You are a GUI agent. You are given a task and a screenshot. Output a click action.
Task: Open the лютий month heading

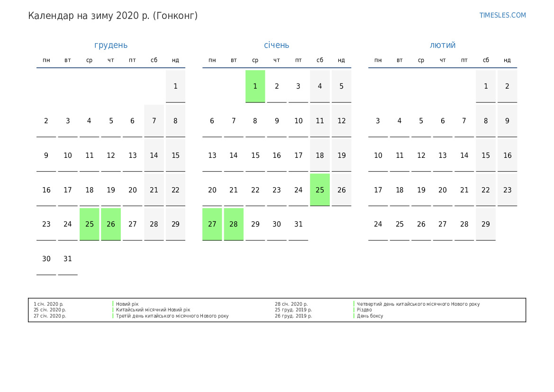point(443,45)
